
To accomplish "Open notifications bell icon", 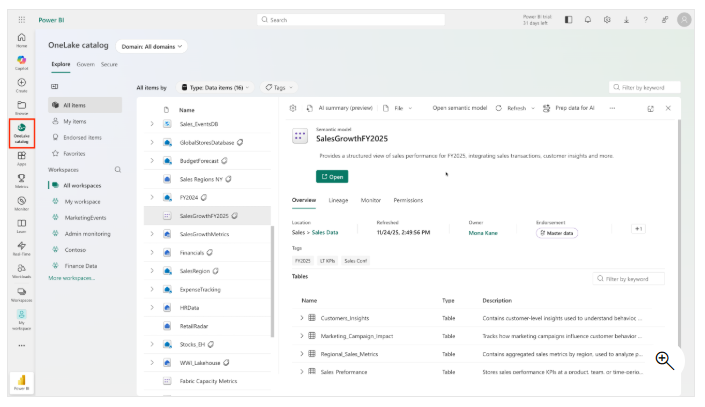I will pos(588,20).
